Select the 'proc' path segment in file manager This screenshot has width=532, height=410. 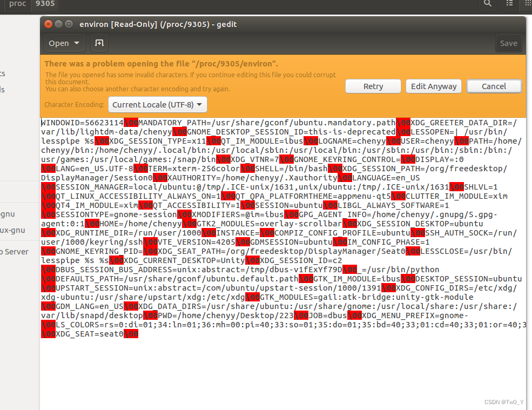coord(17,4)
